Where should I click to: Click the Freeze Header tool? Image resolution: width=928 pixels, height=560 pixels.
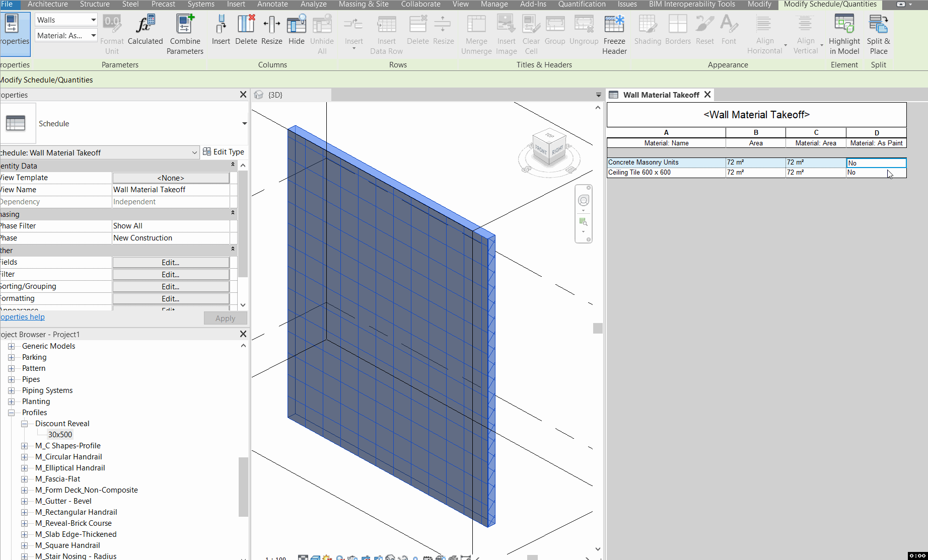[x=614, y=34]
